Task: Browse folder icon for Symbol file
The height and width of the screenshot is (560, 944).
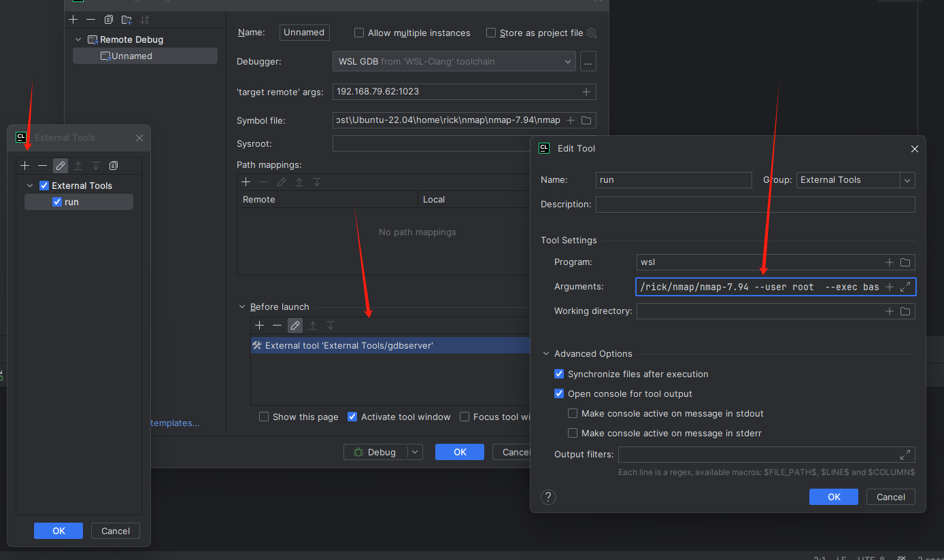Action: [586, 120]
